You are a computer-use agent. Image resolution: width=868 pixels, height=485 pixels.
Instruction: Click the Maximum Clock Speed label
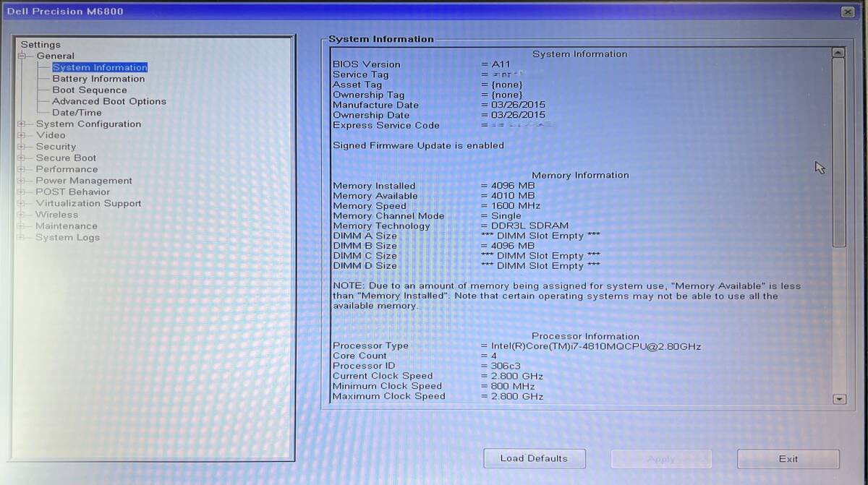pyautogui.click(x=389, y=396)
